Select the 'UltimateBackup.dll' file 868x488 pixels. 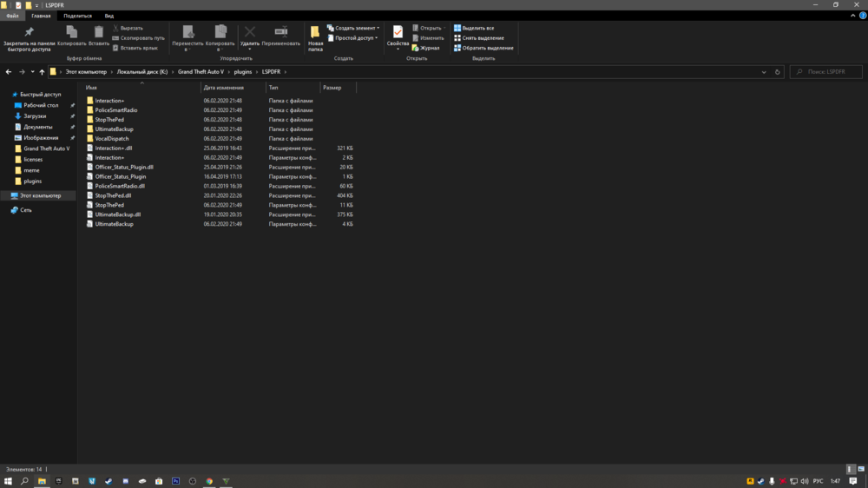[x=117, y=214]
